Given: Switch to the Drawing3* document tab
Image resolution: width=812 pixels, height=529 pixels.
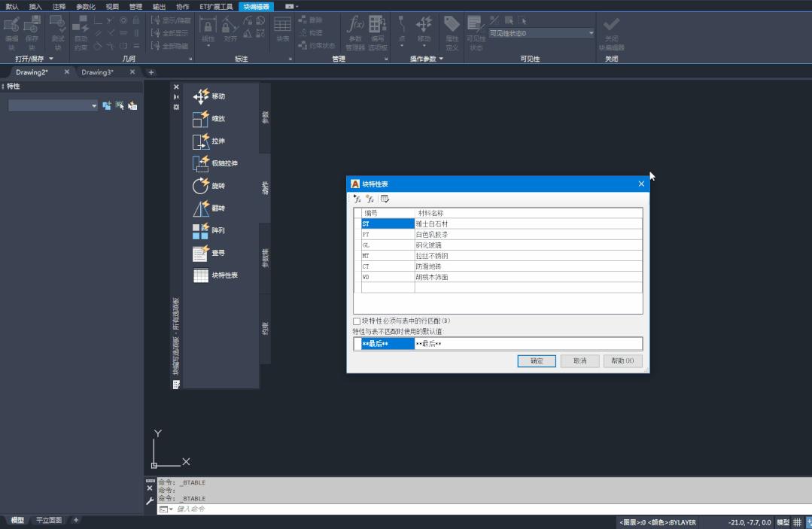Looking at the screenshot, I should click(x=97, y=72).
